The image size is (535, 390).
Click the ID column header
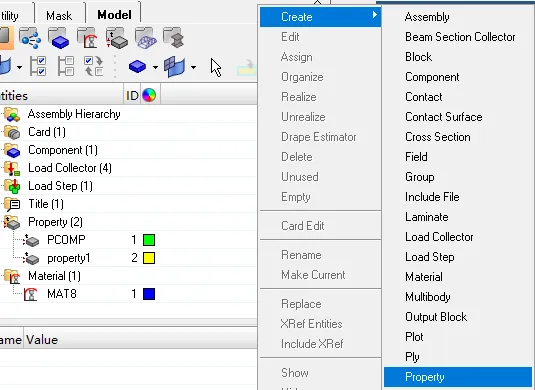coord(132,96)
